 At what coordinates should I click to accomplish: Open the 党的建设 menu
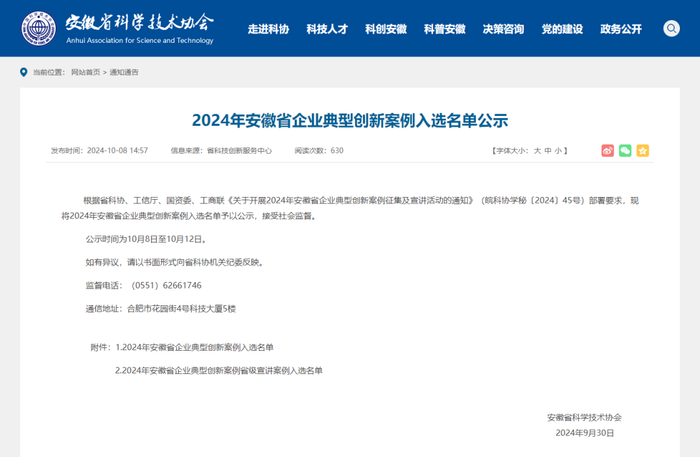(562, 29)
